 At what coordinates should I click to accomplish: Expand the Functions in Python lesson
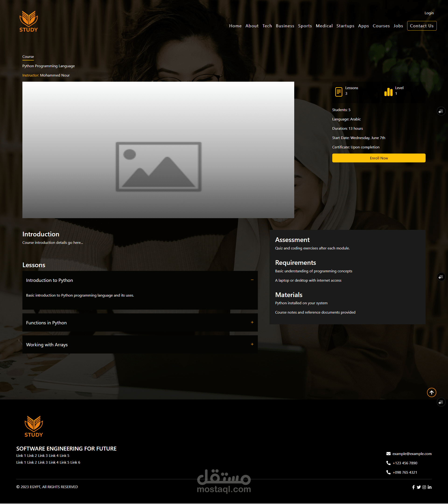252,322
